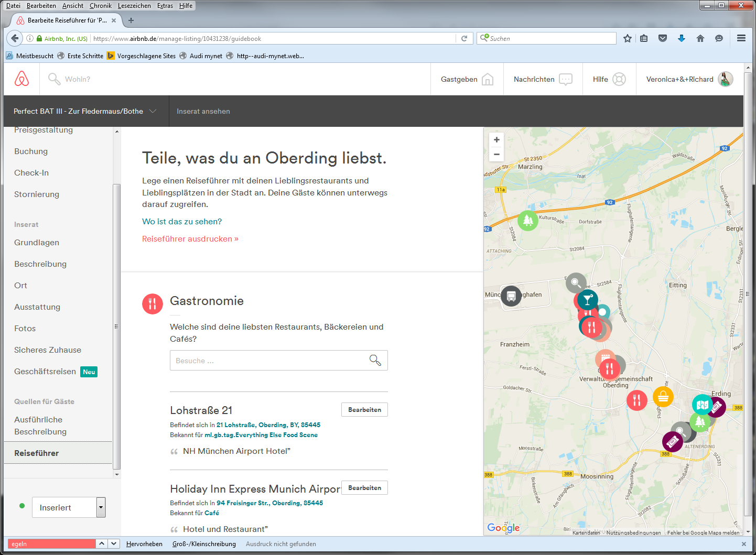Open the Ansicht menu
756x555 pixels.
(73, 6)
